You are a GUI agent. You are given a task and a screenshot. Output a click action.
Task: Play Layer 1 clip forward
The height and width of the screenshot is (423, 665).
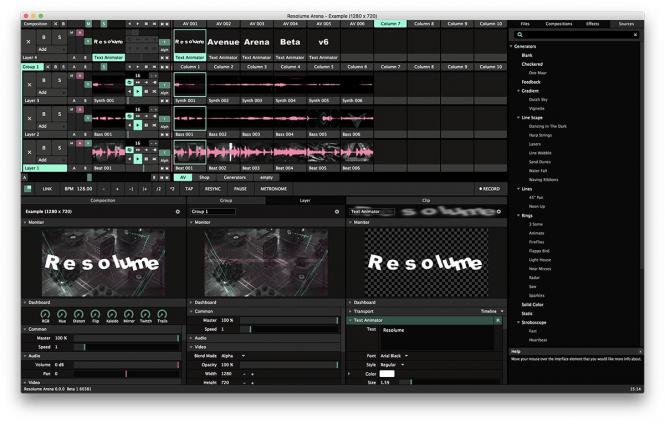137,159
